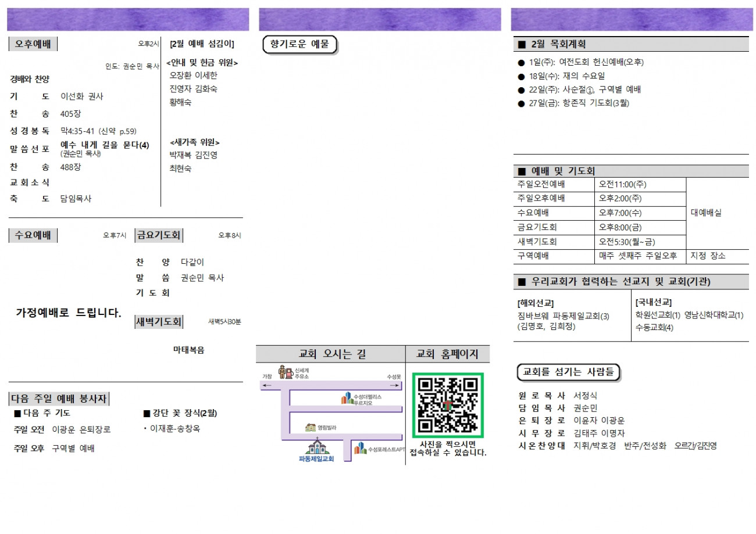Click '담임목사' in the benediction row
The width and height of the screenshot is (756, 534).
click(x=76, y=199)
